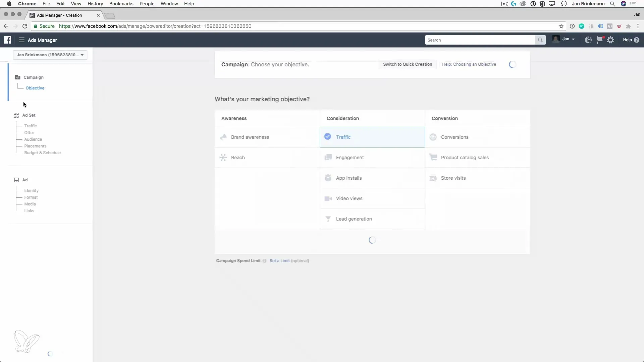The image size is (644, 362).
Task: Select the Store visits objective
Action: click(478, 178)
